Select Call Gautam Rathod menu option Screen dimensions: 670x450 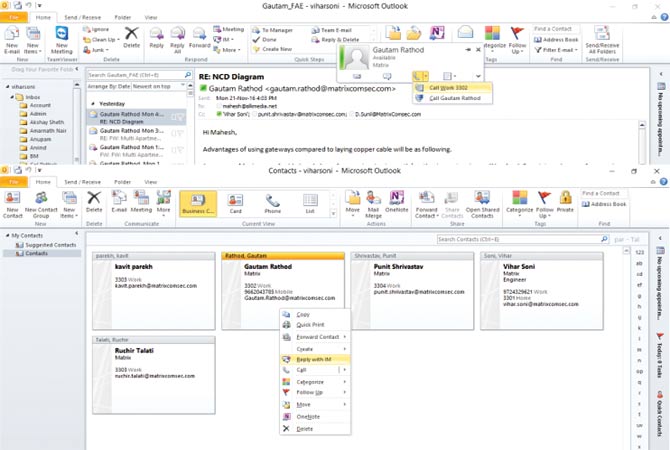pyautogui.click(x=453, y=98)
